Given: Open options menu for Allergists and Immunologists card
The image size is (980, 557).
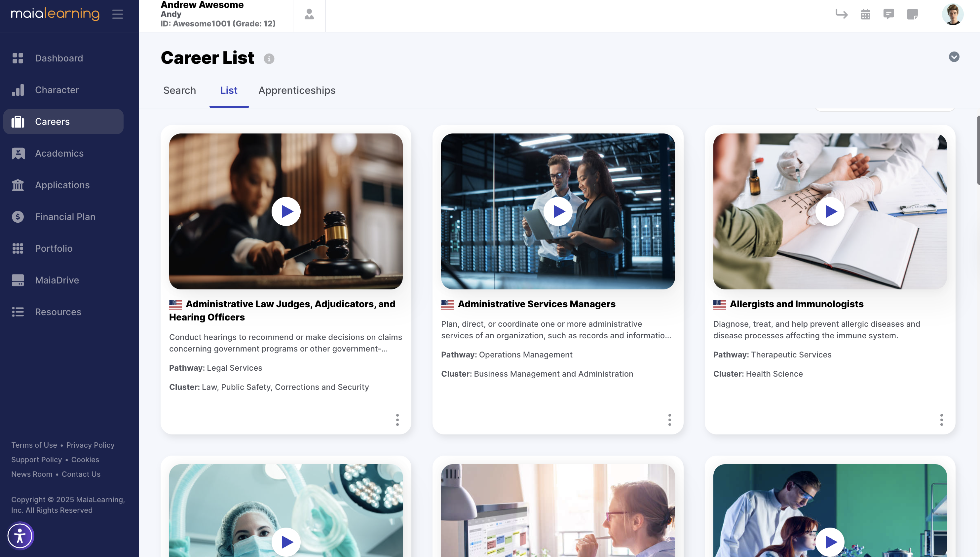Looking at the screenshot, I should click(x=941, y=420).
